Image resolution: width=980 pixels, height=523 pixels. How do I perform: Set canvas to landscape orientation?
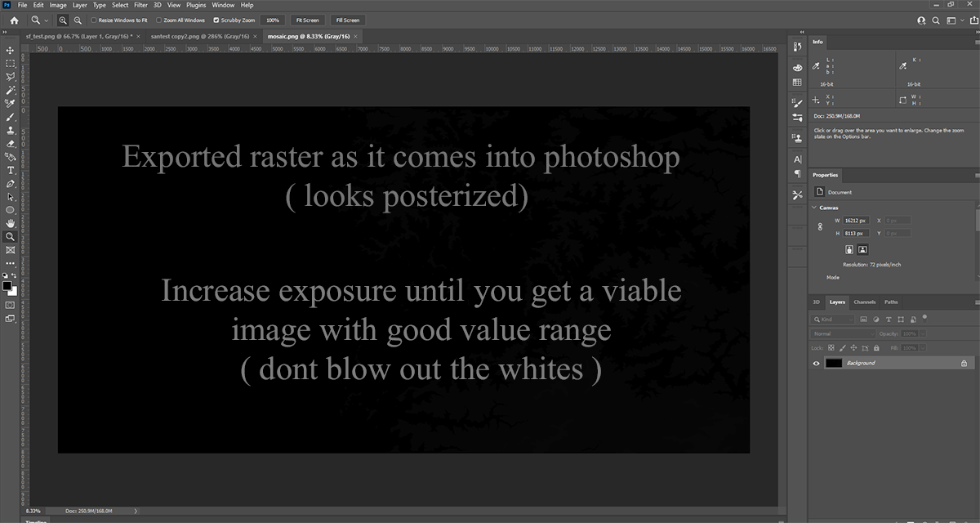point(863,249)
